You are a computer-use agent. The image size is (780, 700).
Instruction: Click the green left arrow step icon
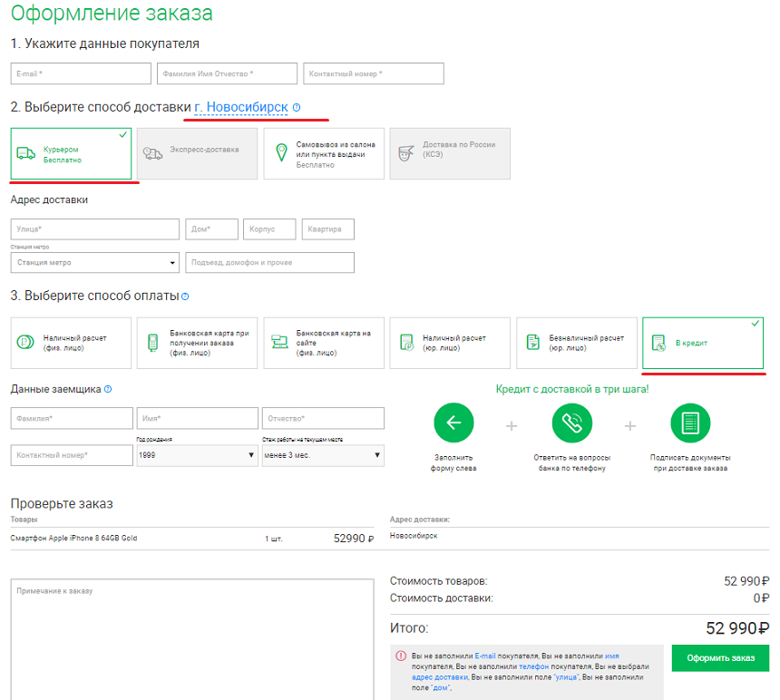pos(453,423)
